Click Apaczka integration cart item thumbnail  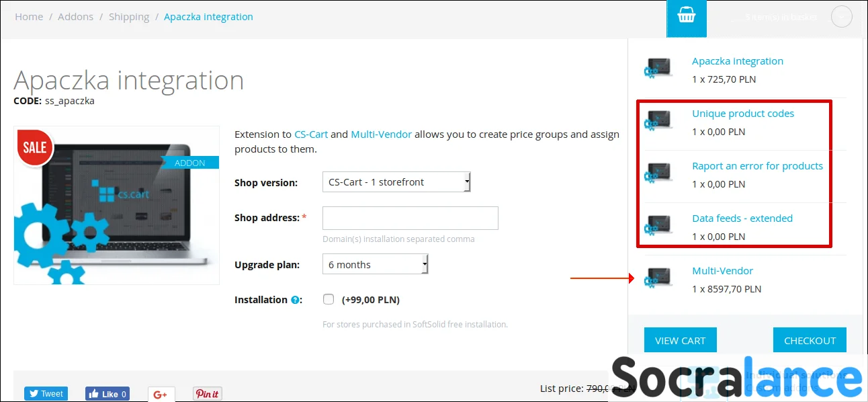[x=656, y=69]
